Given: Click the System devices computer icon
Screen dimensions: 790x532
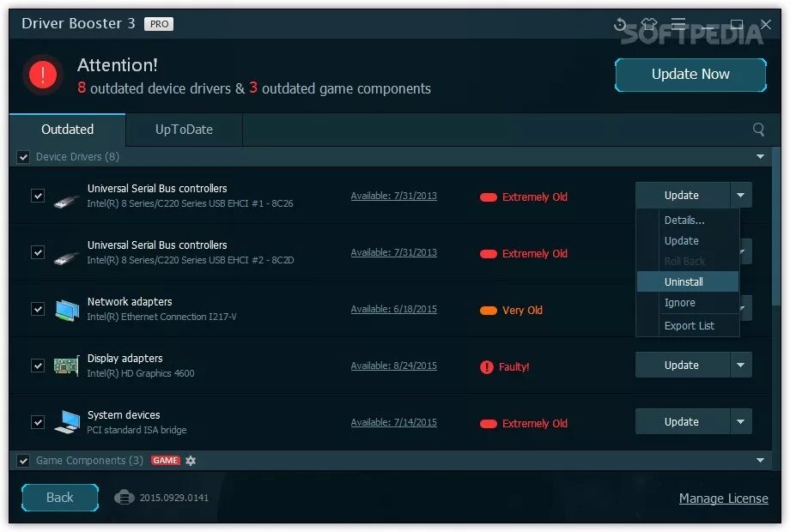Looking at the screenshot, I should (x=66, y=422).
